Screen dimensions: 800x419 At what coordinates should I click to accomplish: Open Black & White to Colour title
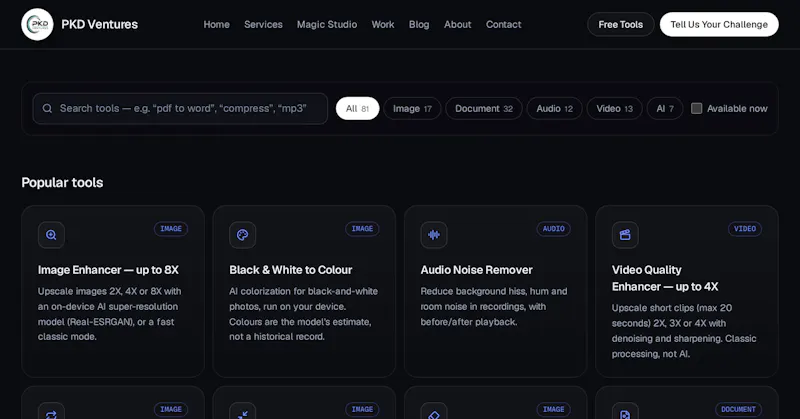coord(291,270)
